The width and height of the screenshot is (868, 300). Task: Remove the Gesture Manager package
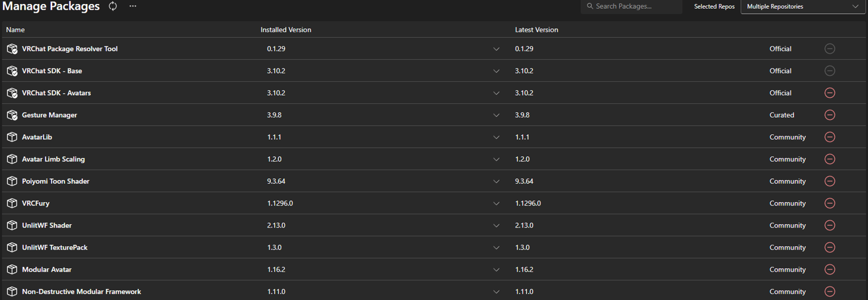tap(830, 115)
